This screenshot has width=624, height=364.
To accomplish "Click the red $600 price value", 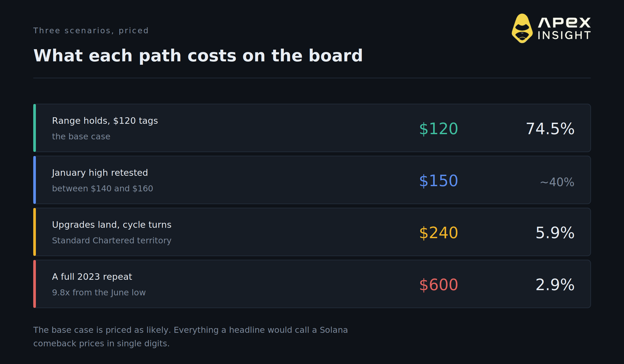I will coord(439,285).
